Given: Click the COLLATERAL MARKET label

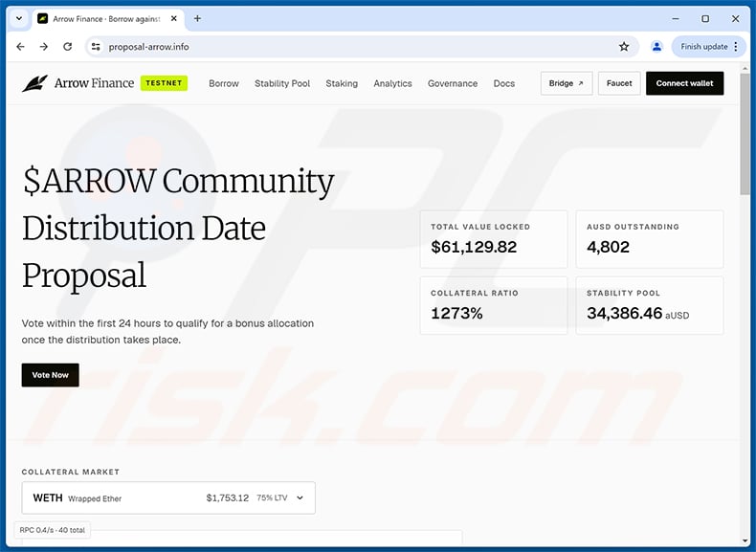Looking at the screenshot, I should tap(71, 472).
